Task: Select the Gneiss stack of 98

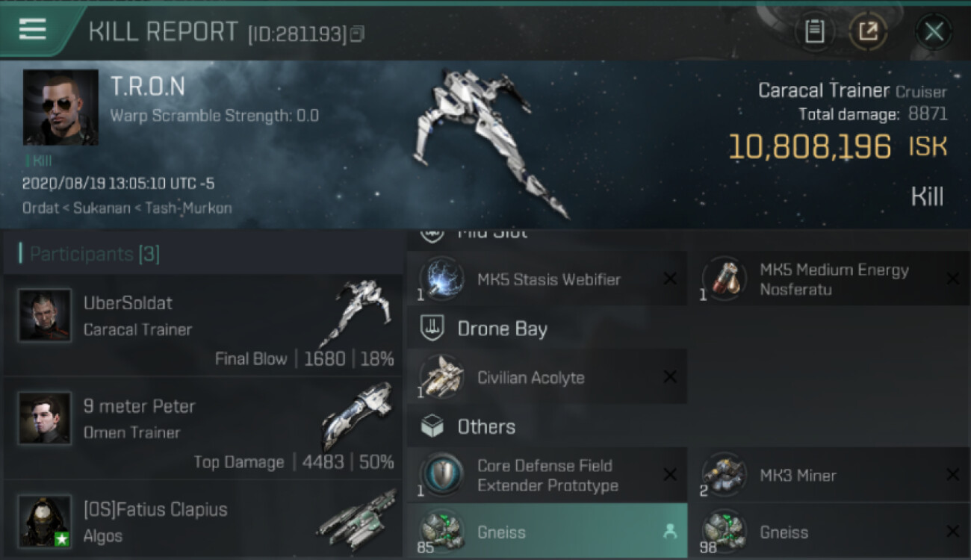Action: point(831,532)
